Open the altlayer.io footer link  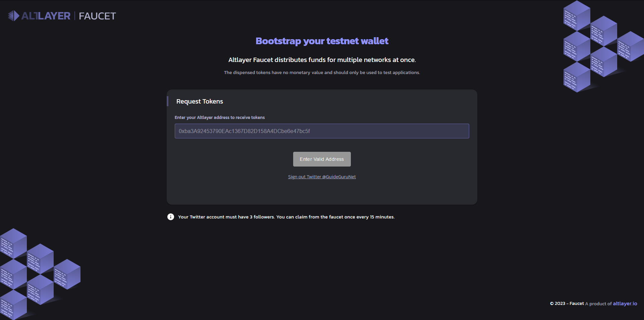point(625,304)
